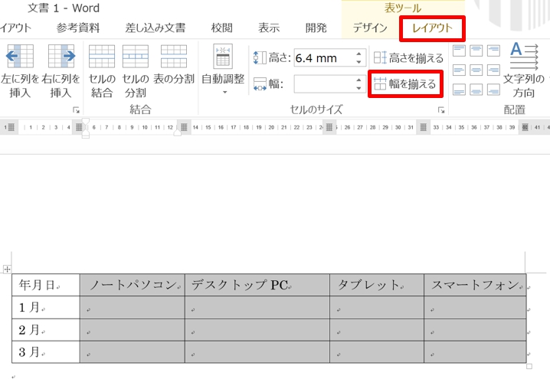Open セルのサイズ dialog launcher

click(441, 110)
